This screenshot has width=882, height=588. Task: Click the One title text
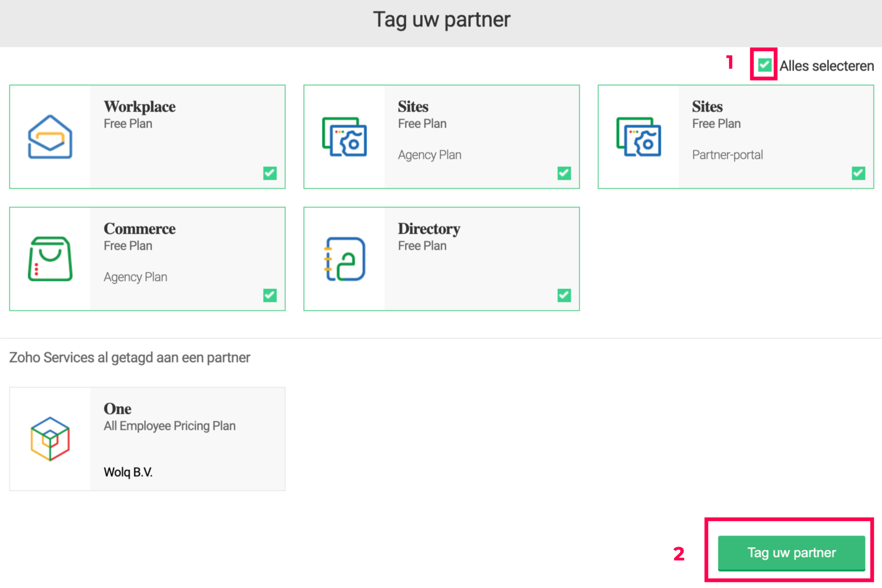click(117, 409)
